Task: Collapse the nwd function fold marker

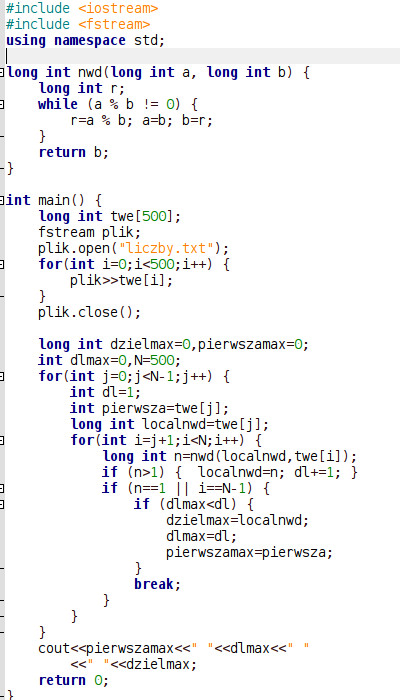Action: coord(2,72)
